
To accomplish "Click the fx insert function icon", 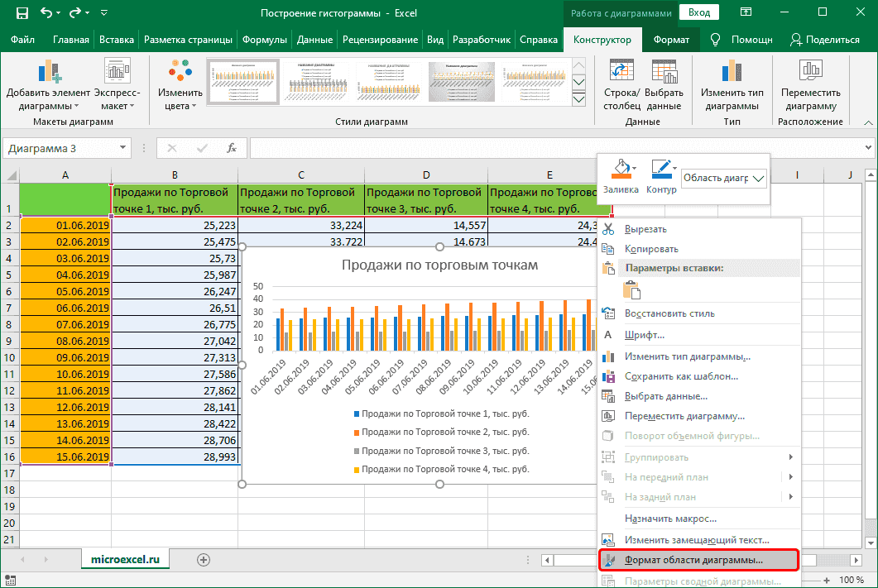I will point(233,148).
